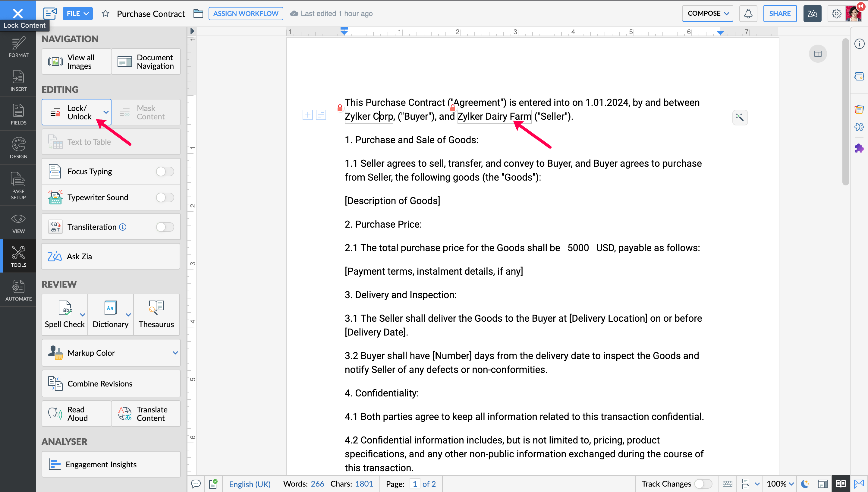The image size is (868, 492).
Task: Star the Purchase Contract document
Action: [105, 14]
